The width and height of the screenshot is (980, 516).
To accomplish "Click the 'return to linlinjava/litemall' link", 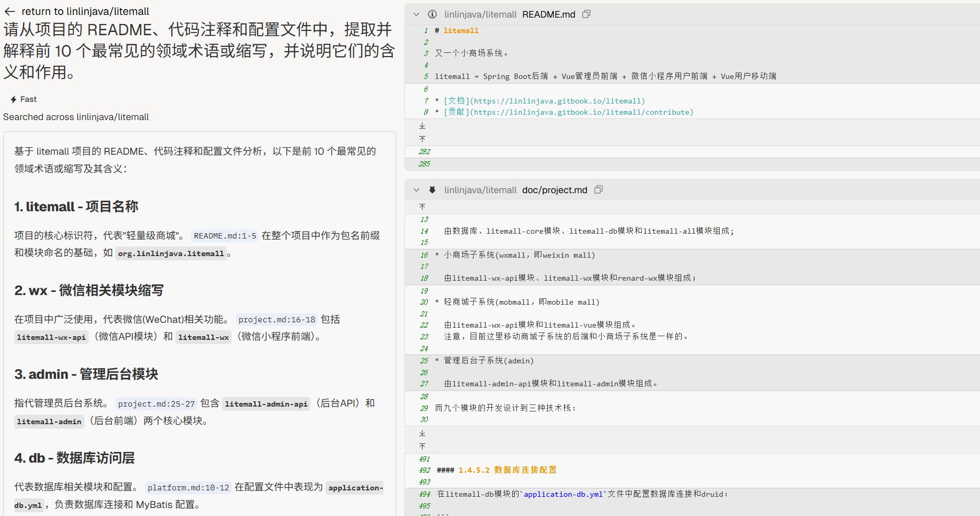I will coord(85,11).
